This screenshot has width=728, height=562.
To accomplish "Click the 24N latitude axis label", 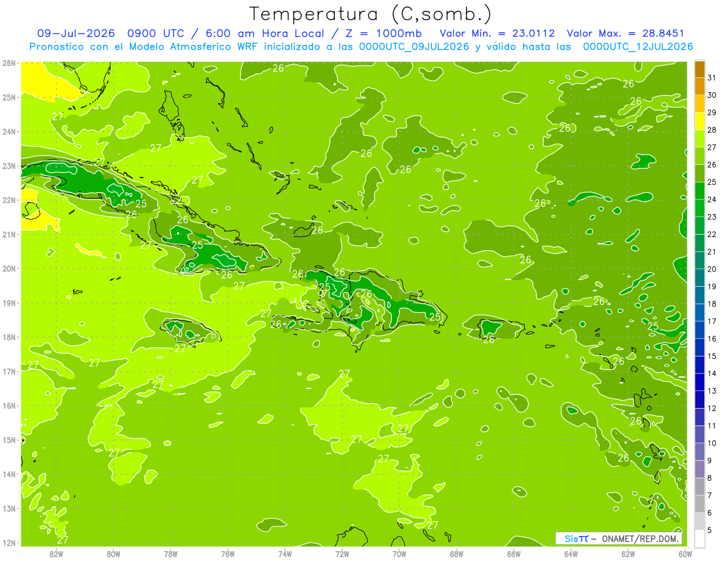I will (x=8, y=131).
